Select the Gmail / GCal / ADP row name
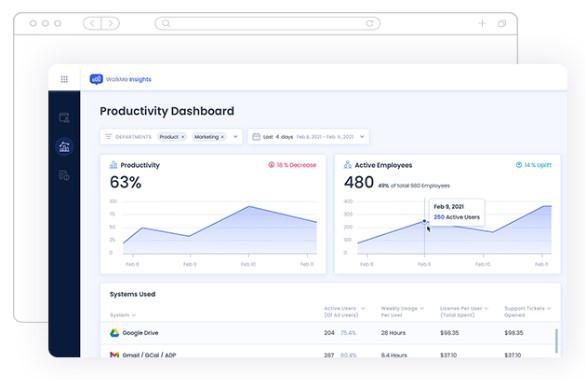The image size is (585, 380). point(149,355)
